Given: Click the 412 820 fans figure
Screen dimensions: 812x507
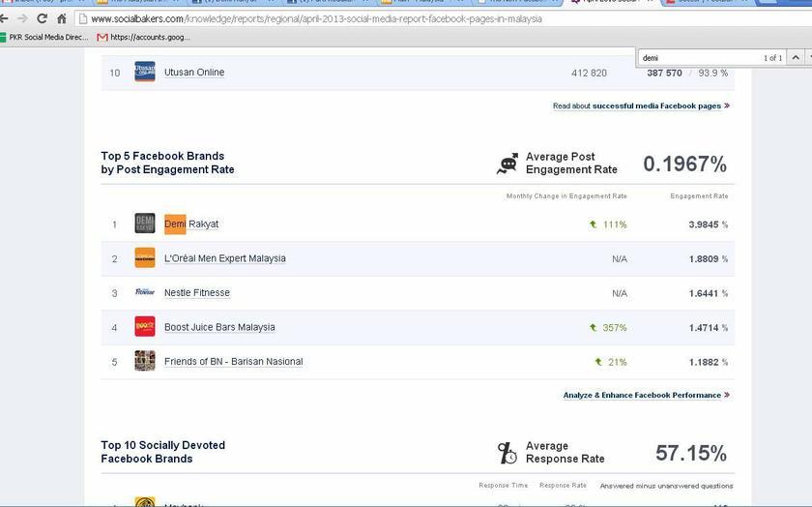Looking at the screenshot, I should [589, 74].
